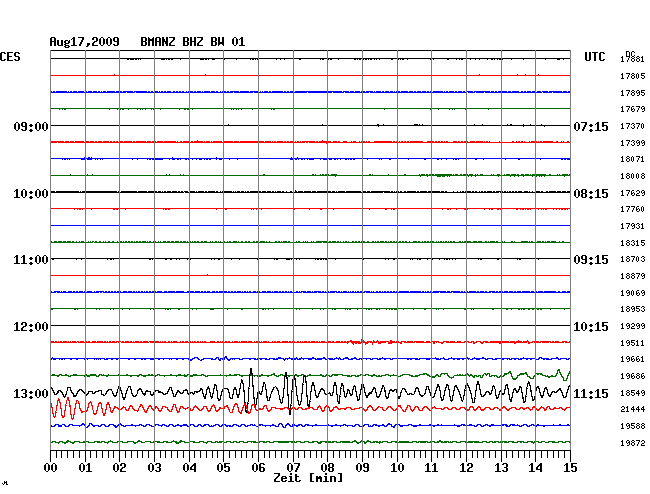Click the 14 minute axis tick label

535,468
